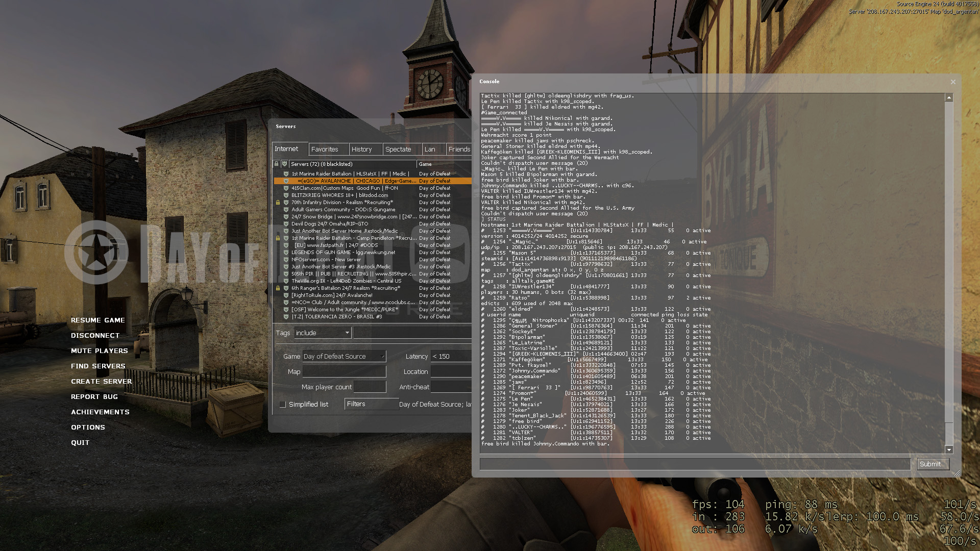The height and width of the screenshot is (551, 980).
Task: Click shield icon of Just Another Bot Server Home
Action: [x=286, y=231]
